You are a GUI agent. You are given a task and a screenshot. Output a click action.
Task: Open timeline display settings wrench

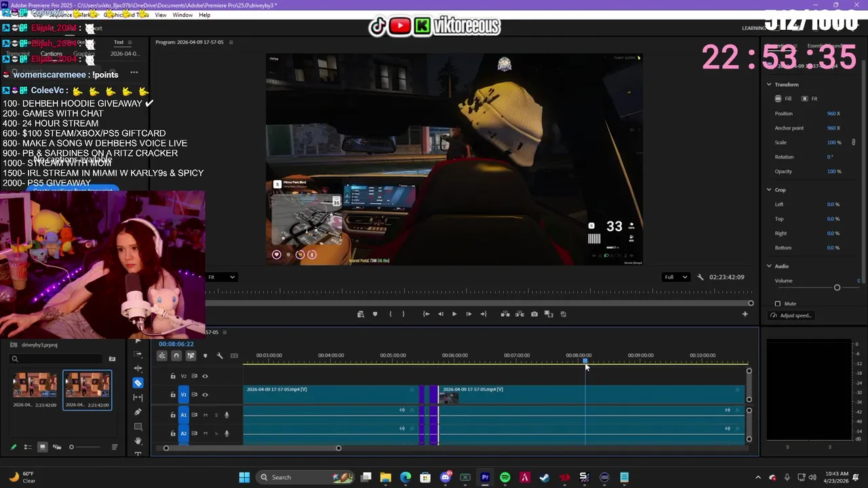(220, 356)
